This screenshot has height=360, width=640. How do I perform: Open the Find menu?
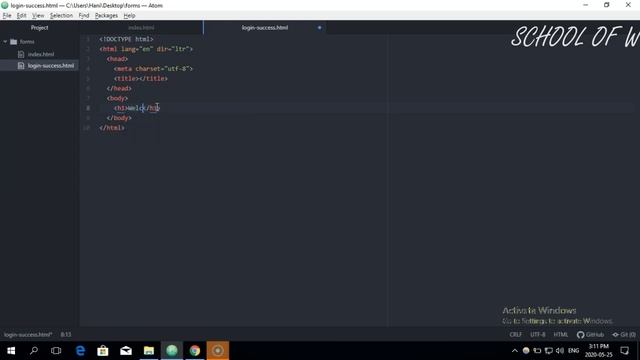[84, 16]
